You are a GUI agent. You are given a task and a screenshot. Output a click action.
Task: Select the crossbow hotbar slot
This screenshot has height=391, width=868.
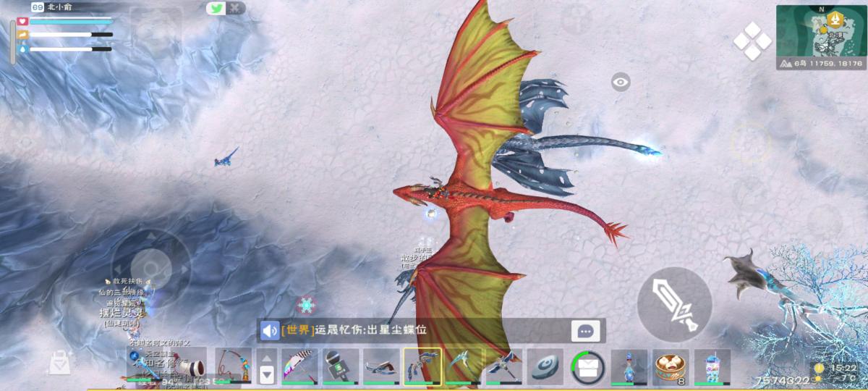(x=380, y=366)
